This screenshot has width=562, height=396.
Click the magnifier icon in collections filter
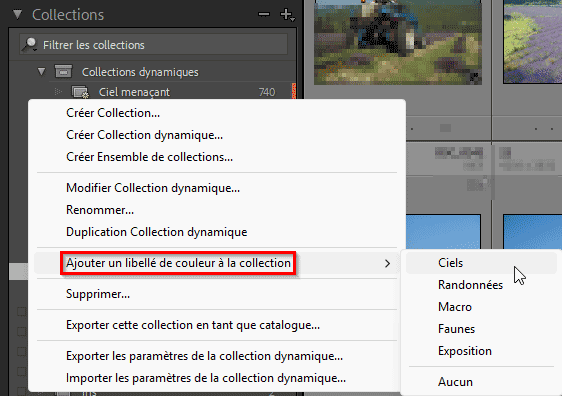[x=29, y=44]
